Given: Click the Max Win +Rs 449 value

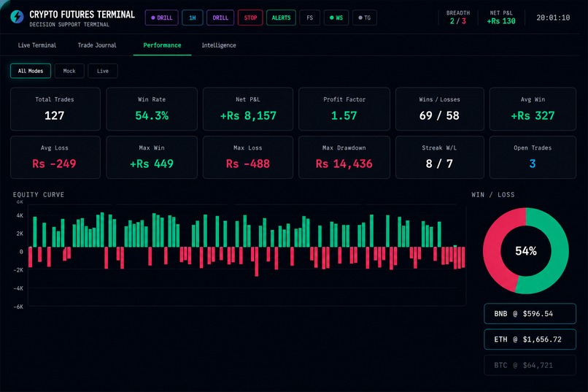Looking at the screenshot, I should tap(152, 164).
